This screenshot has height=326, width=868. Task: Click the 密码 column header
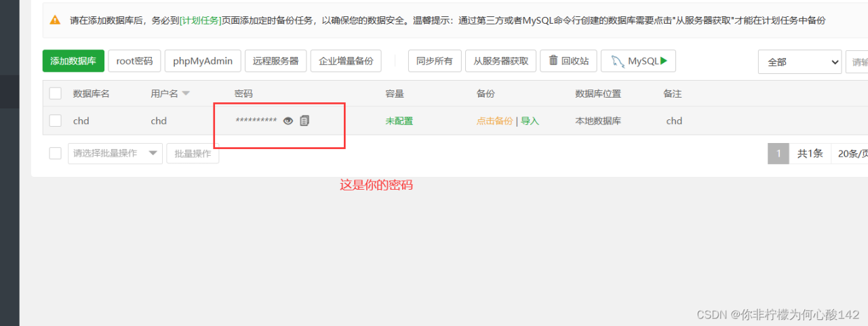(x=243, y=94)
